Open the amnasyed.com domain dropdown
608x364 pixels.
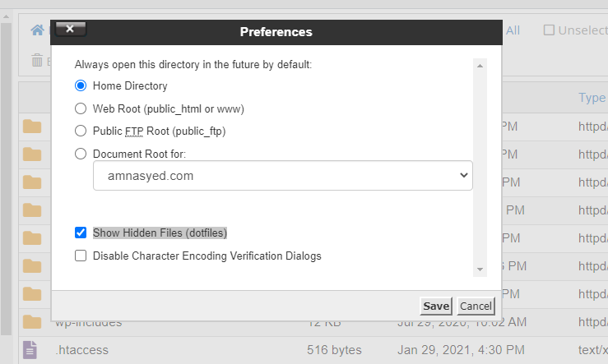[283, 175]
